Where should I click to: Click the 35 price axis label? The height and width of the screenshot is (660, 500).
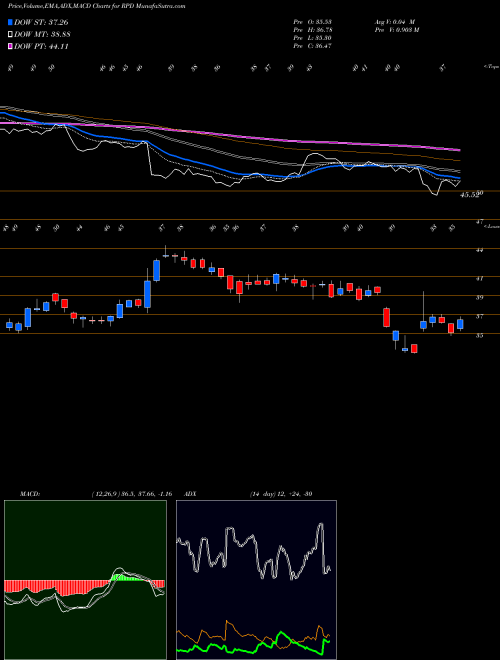click(x=479, y=335)
